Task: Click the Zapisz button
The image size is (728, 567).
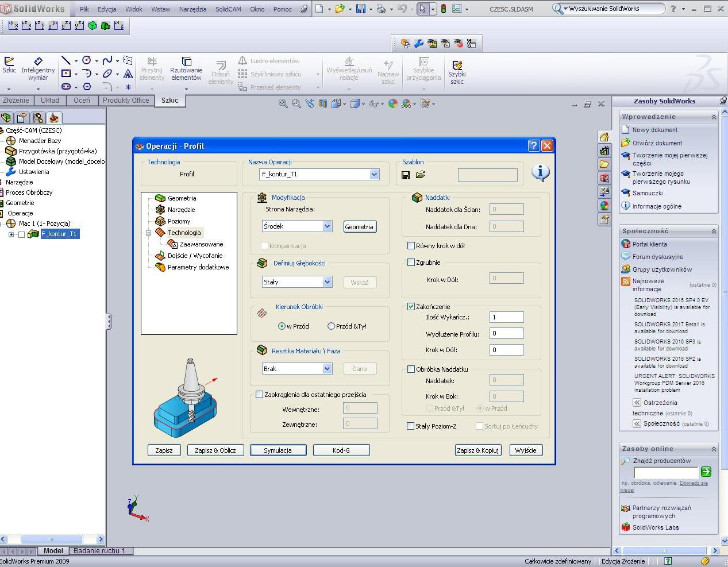Action: click(164, 450)
